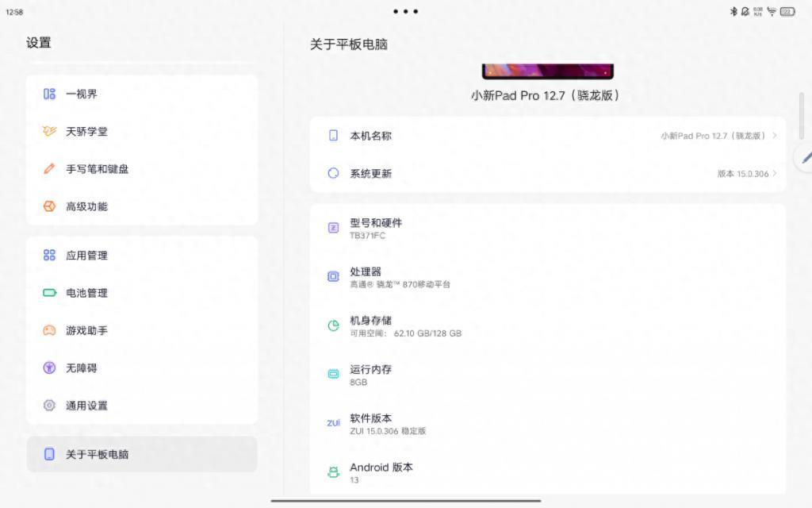Tap the 通用设置 gear icon
812x508 pixels.
(x=49, y=406)
